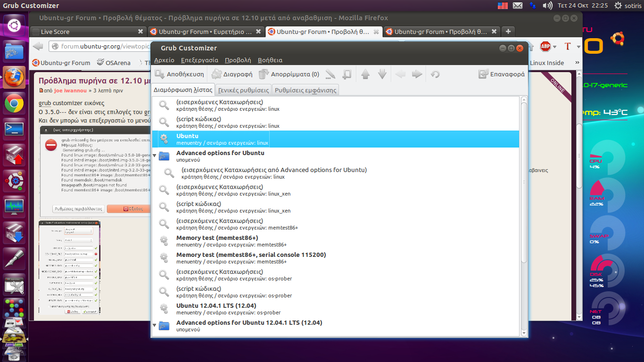
Task: Click the Αποθήκευση save toolbar button
Action: [x=180, y=74]
